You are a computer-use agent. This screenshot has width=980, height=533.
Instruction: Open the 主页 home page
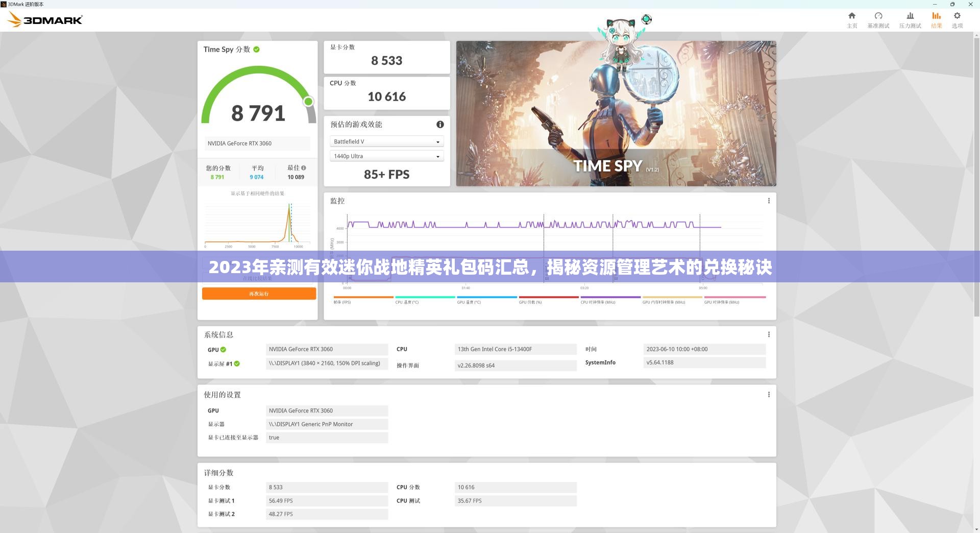point(851,19)
